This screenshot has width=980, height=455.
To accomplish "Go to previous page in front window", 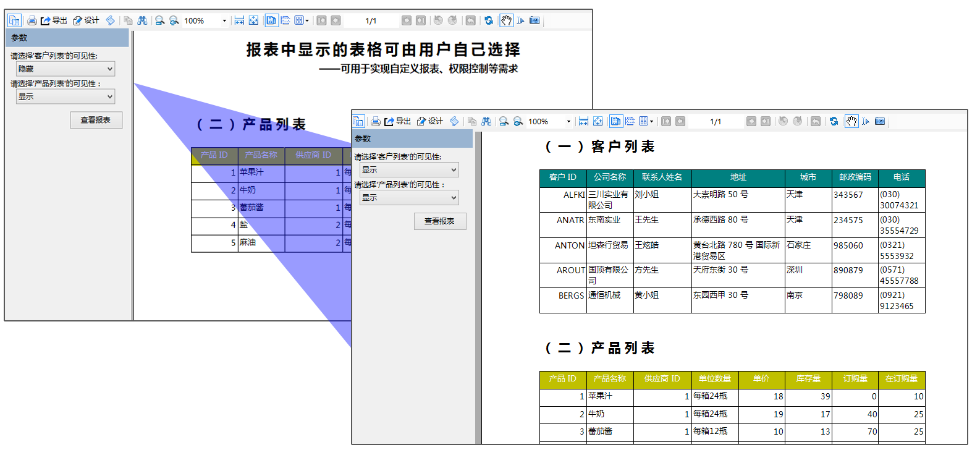I will (680, 121).
